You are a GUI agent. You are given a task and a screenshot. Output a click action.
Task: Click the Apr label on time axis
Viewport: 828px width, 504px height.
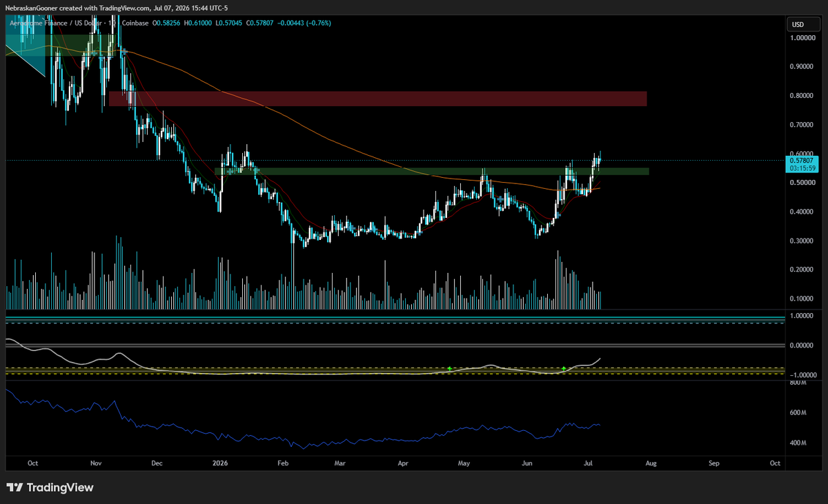coord(402,463)
